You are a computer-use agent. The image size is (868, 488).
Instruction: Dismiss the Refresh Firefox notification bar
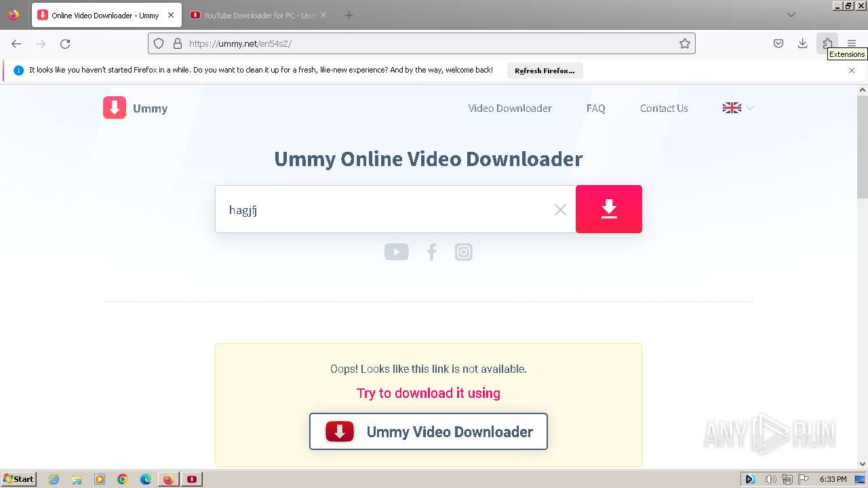click(x=852, y=70)
